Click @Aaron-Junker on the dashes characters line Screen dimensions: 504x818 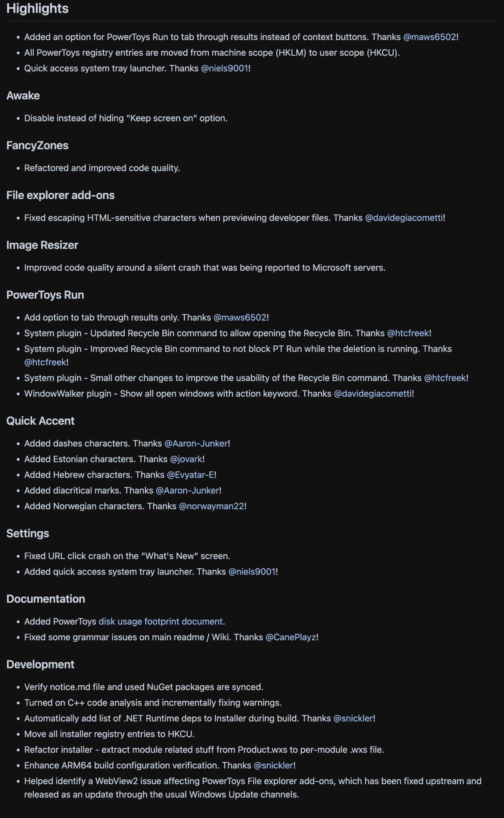click(196, 444)
